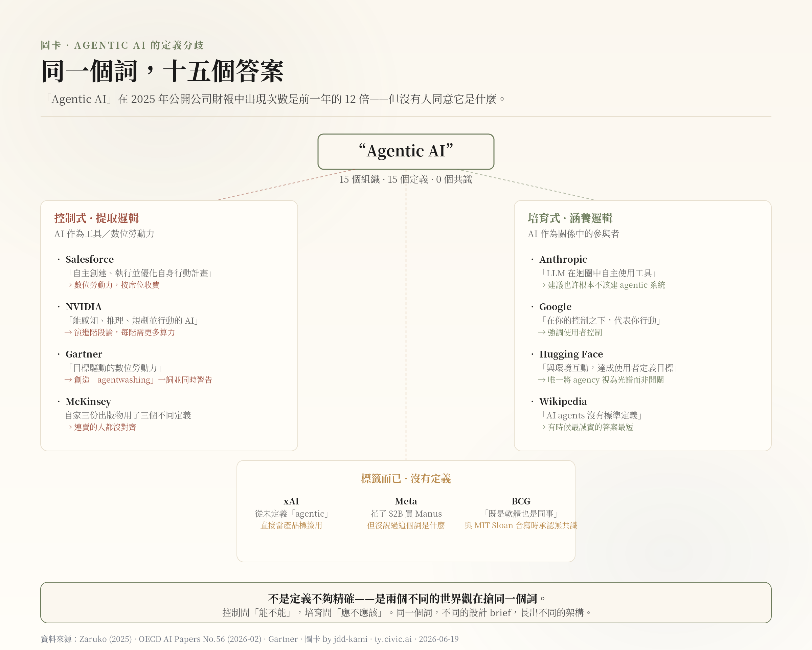Click BCG quote 既是軟體也是同事
Image resolution: width=812 pixels, height=650 pixels.
(x=521, y=514)
